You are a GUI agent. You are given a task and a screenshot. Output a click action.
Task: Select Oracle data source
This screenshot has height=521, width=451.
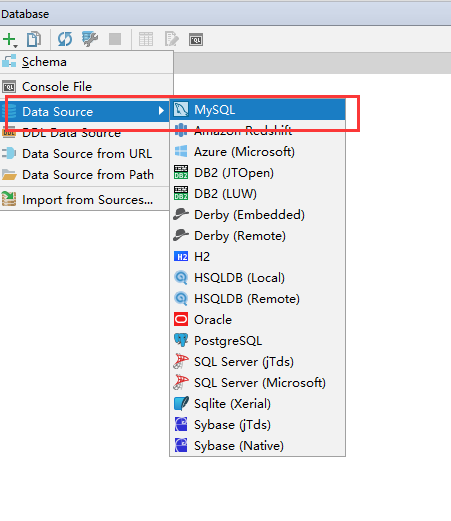(x=257, y=320)
